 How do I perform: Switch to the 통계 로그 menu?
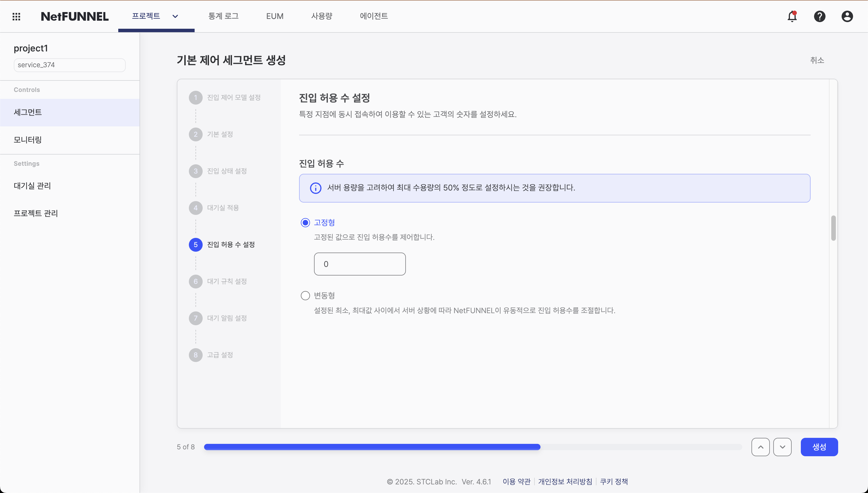[223, 16]
